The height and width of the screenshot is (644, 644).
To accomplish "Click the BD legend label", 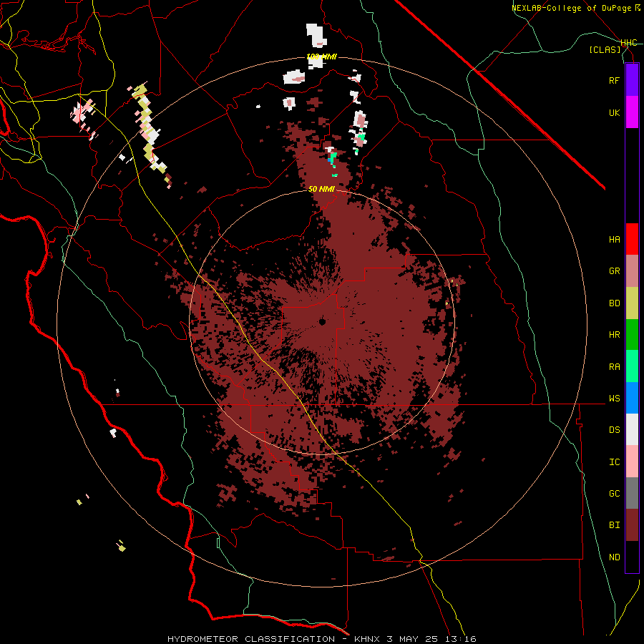I will tap(614, 303).
